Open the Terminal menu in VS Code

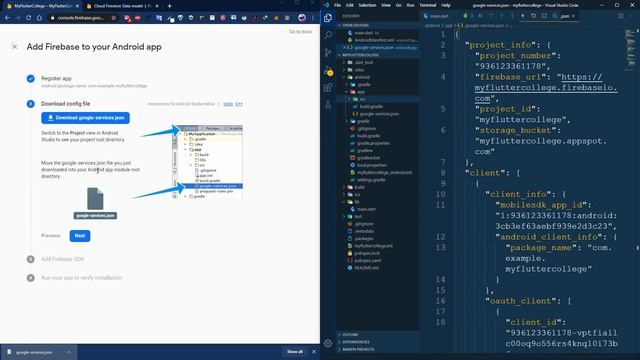[x=428, y=5]
